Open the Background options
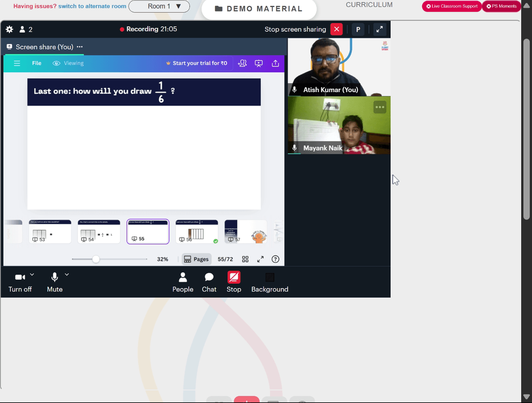 coord(270,282)
